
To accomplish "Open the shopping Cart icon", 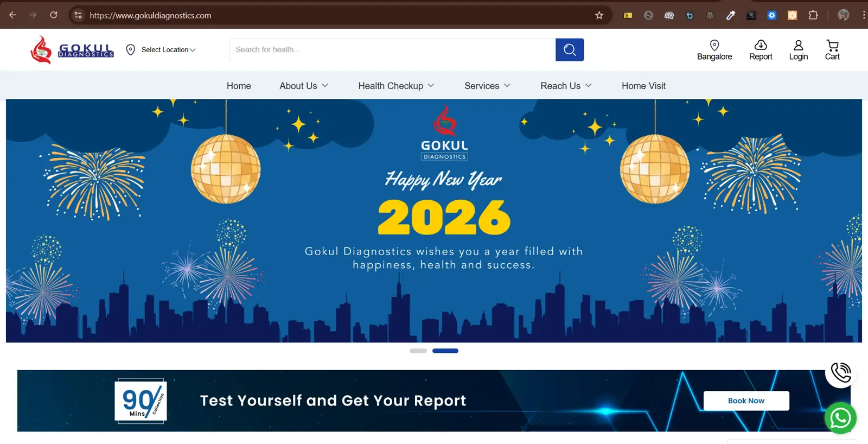I will [x=832, y=45].
